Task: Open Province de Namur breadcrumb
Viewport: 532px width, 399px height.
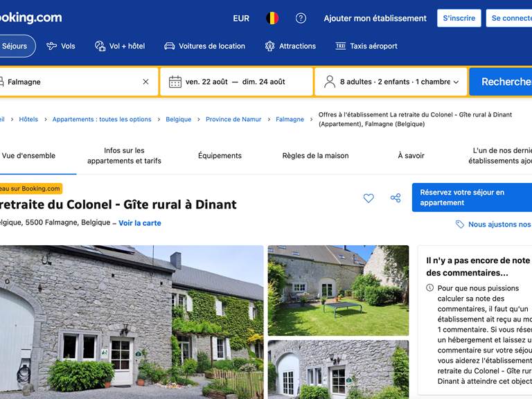Action: [233, 119]
